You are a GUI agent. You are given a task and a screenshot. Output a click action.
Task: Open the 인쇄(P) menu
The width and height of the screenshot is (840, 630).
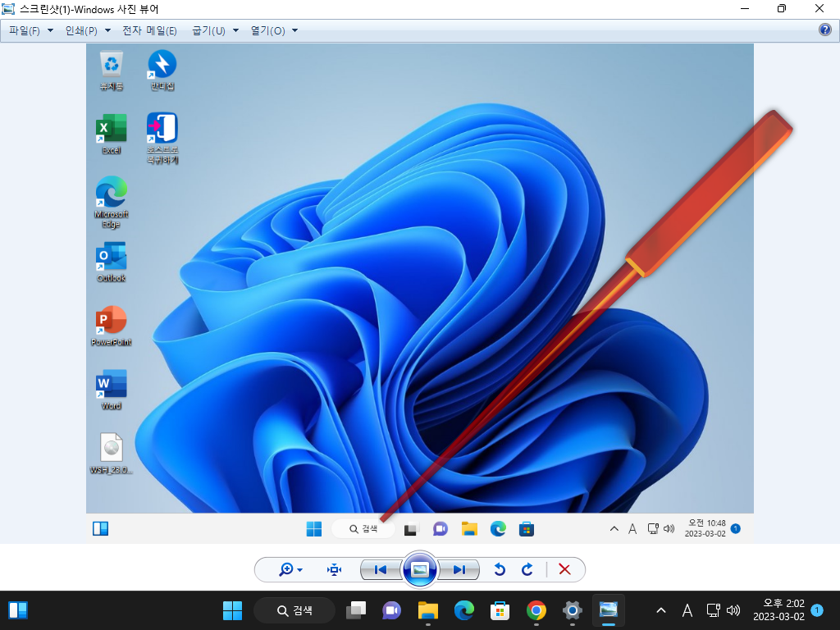tap(88, 30)
